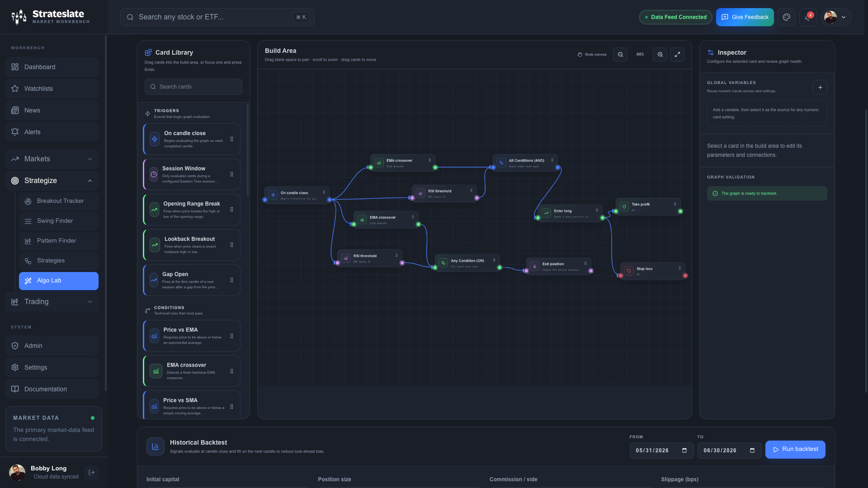Select the On candle close canvas node
Screen dimensions: 868x488
click(297, 195)
